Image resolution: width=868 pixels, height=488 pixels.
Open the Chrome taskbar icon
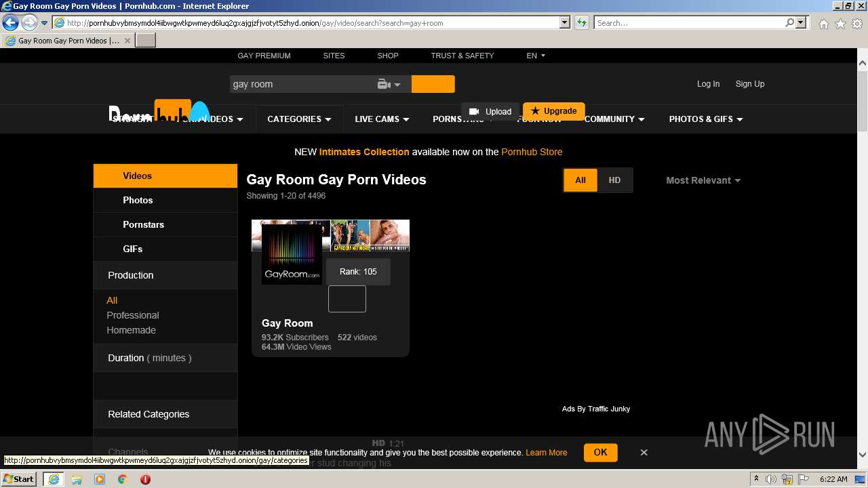pos(122,479)
